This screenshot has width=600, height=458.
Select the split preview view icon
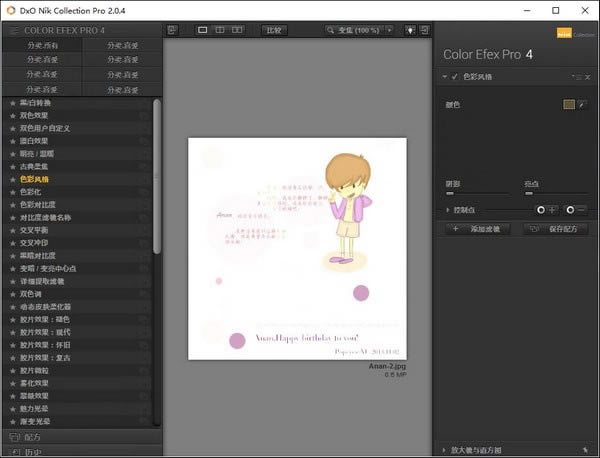pos(220,30)
